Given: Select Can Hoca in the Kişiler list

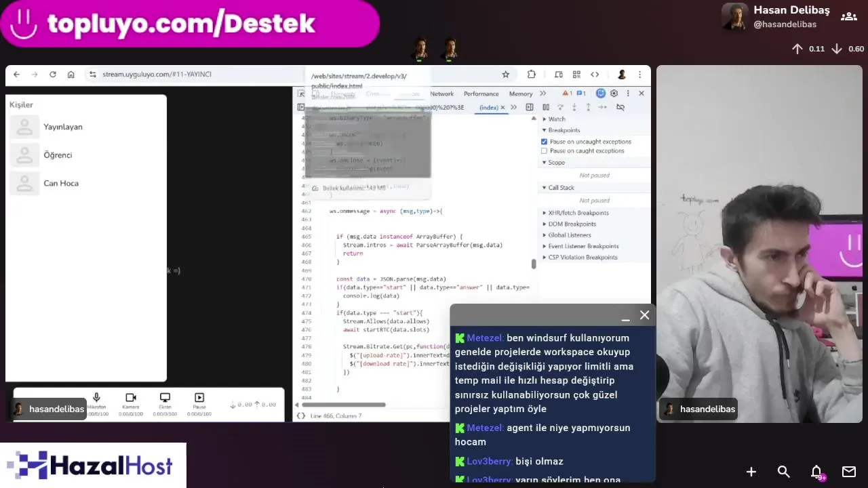Looking at the screenshot, I should [x=86, y=183].
